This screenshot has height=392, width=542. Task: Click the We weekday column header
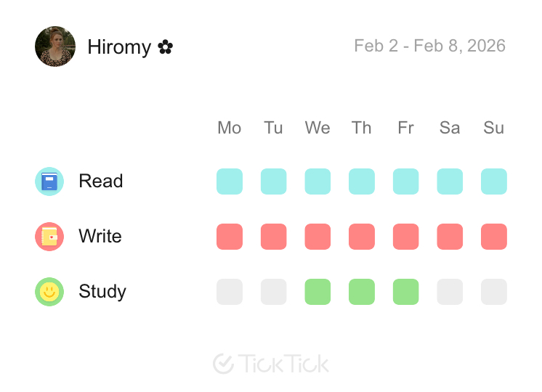pos(317,128)
